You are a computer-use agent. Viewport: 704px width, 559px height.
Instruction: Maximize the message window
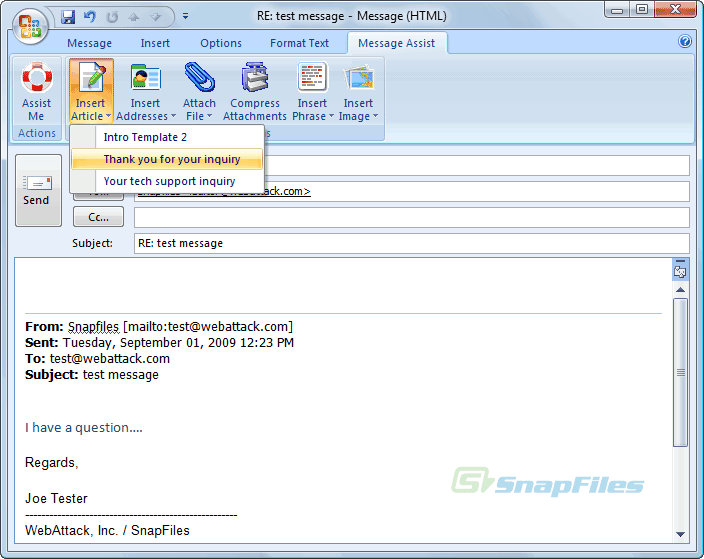(x=642, y=9)
